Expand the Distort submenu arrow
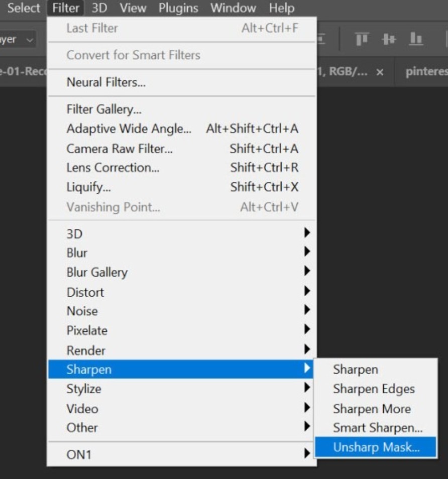The image size is (448, 479). (307, 292)
